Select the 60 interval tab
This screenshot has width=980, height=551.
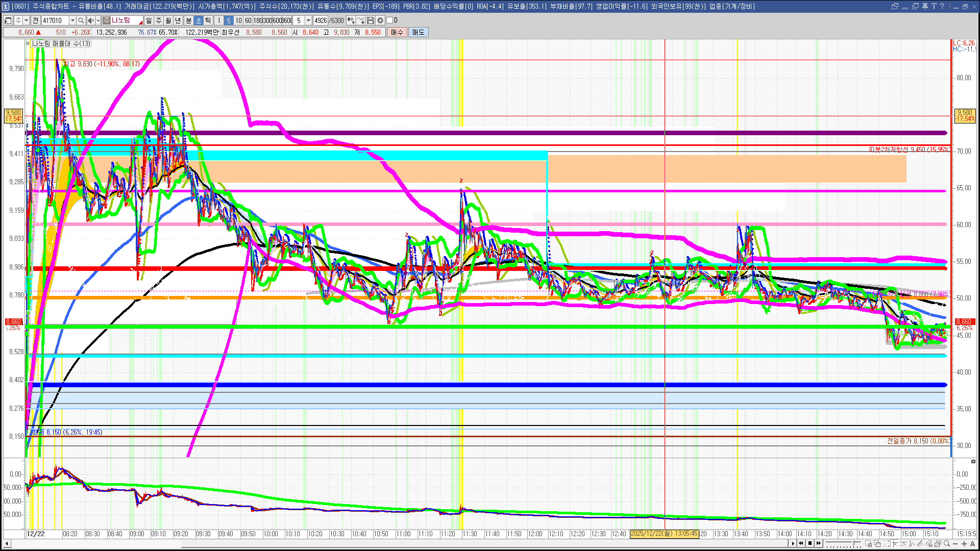click(x=248, y=20)
